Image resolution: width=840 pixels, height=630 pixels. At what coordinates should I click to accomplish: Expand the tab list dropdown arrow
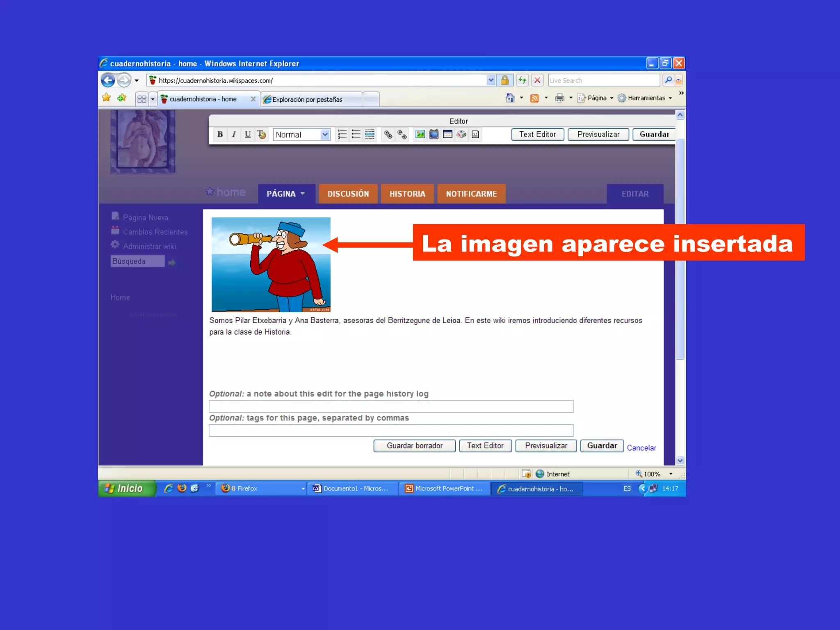point(153,99)
